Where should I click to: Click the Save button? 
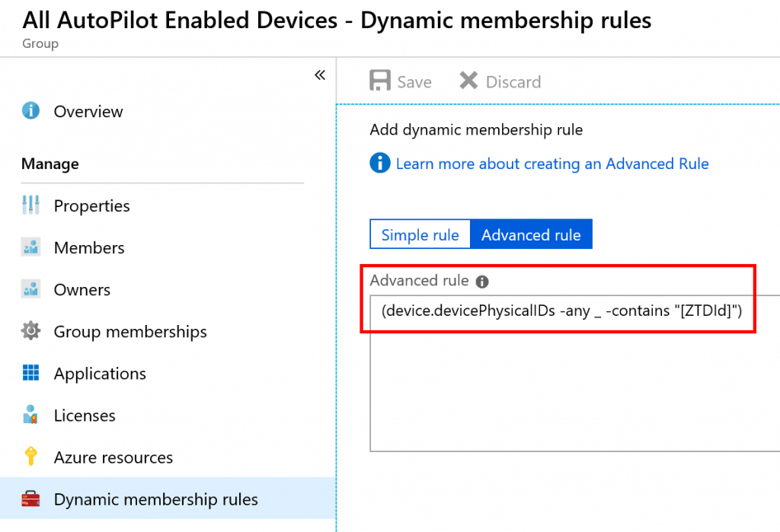(x=400, y=81)
